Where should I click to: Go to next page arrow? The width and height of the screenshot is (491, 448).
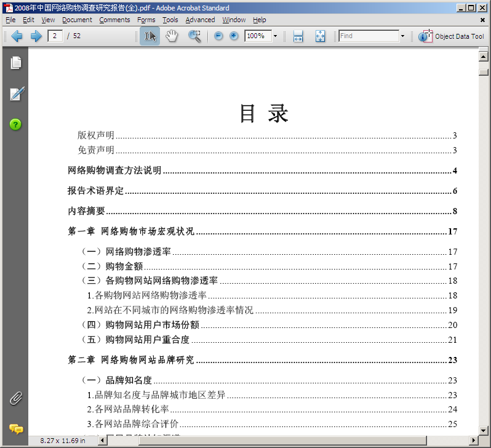36,36
